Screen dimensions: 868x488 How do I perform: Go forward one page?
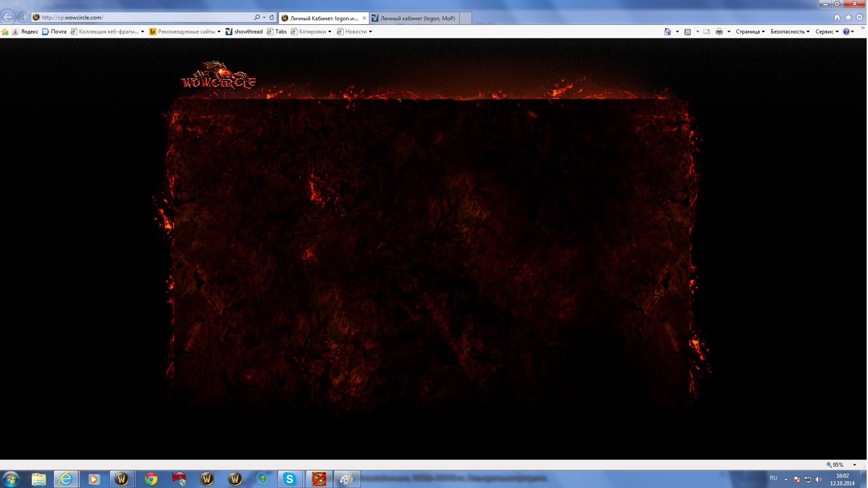(x=23, y=17)
